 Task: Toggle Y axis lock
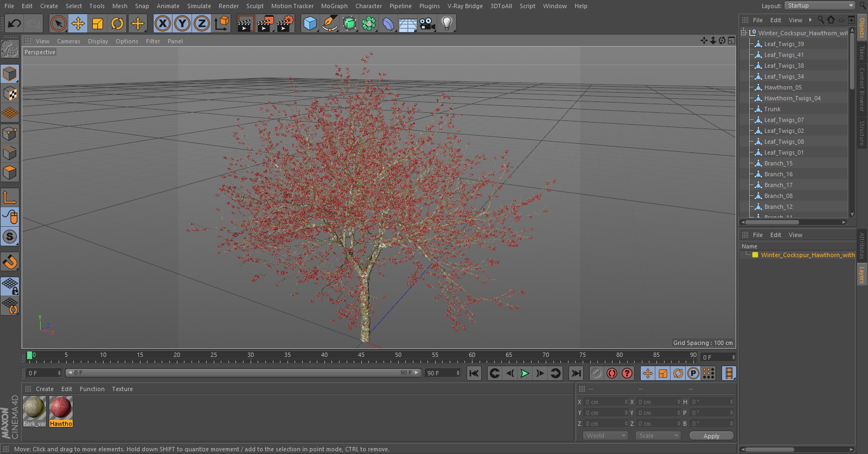point(182,23)
